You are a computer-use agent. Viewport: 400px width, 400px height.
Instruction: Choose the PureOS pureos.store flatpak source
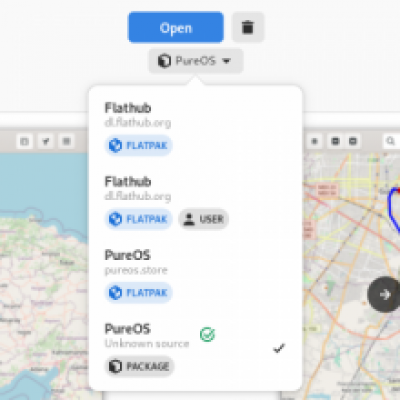pos(195,275)
